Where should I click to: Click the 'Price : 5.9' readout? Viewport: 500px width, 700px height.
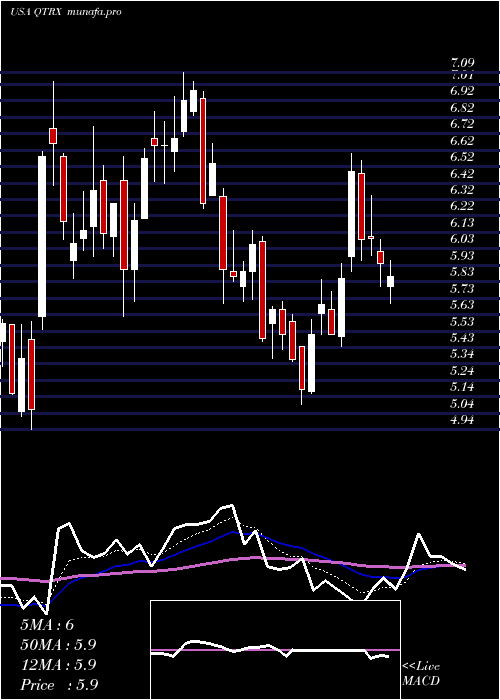tap(59, 684)
